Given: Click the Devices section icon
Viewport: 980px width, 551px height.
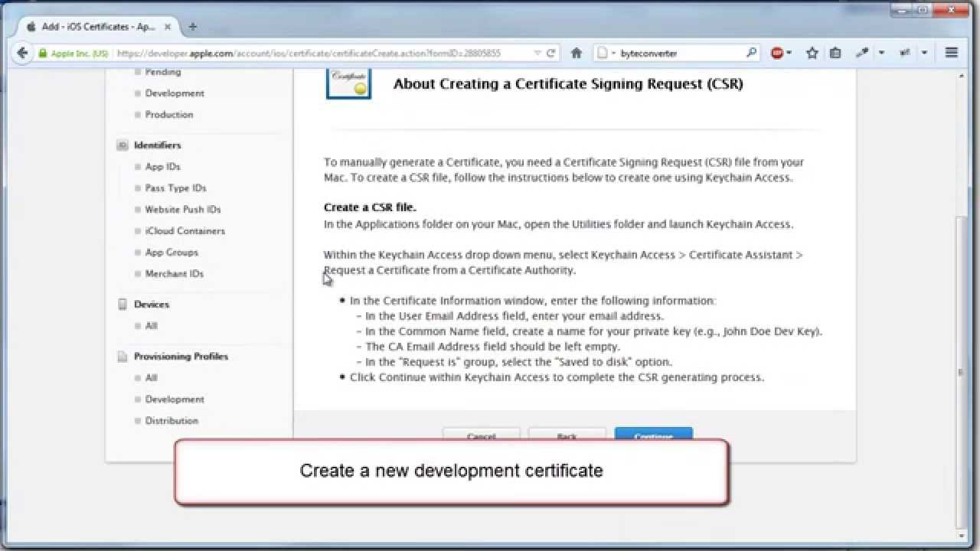Looking at the screenshot, I should [122, 305].
